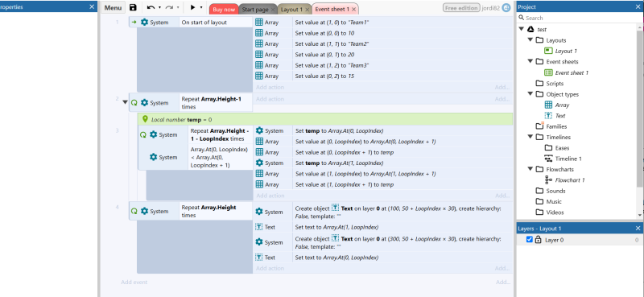This screenshot has width=644, height=297.
Task: Collapse the Layouts folder
Action: (530, 40)
